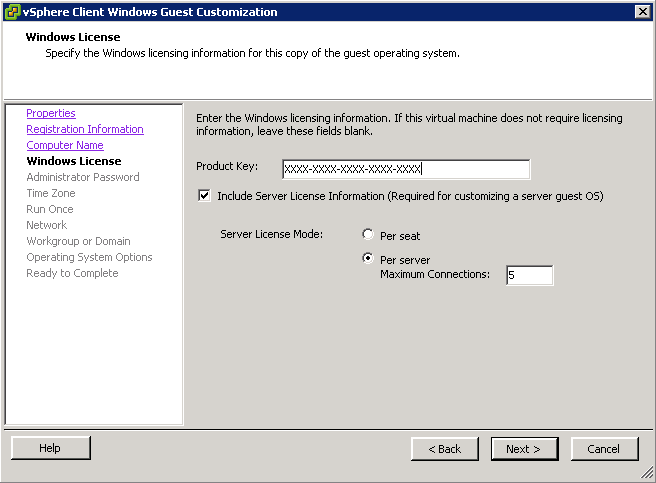The width and height of the screenshot is (656, 483).
Task: Select the Per server license mode
Action: click(x=368, y=258)
